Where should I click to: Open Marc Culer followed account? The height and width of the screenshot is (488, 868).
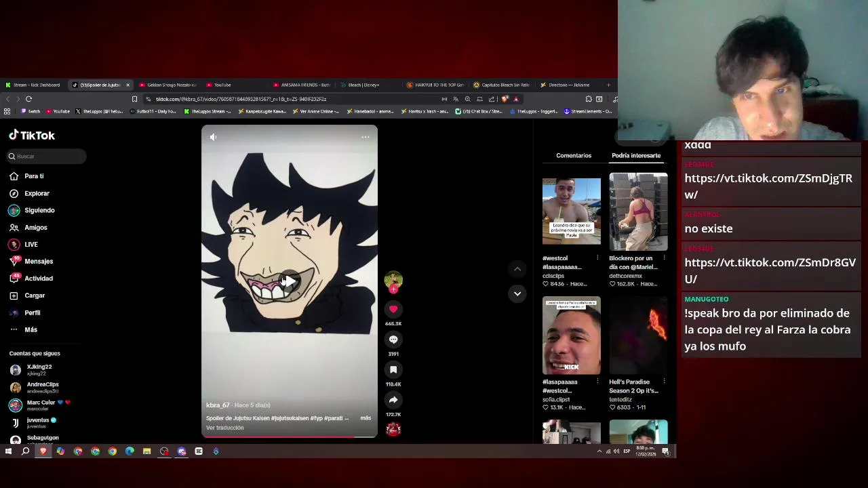click(39, 405)
